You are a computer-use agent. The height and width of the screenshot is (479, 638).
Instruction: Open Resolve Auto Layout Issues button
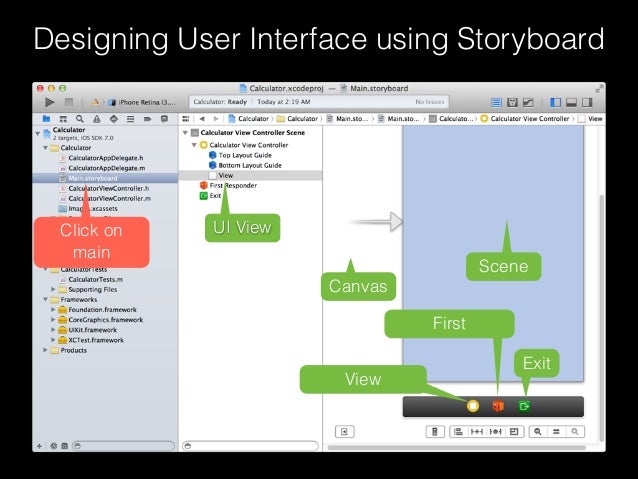pos(495,432)
